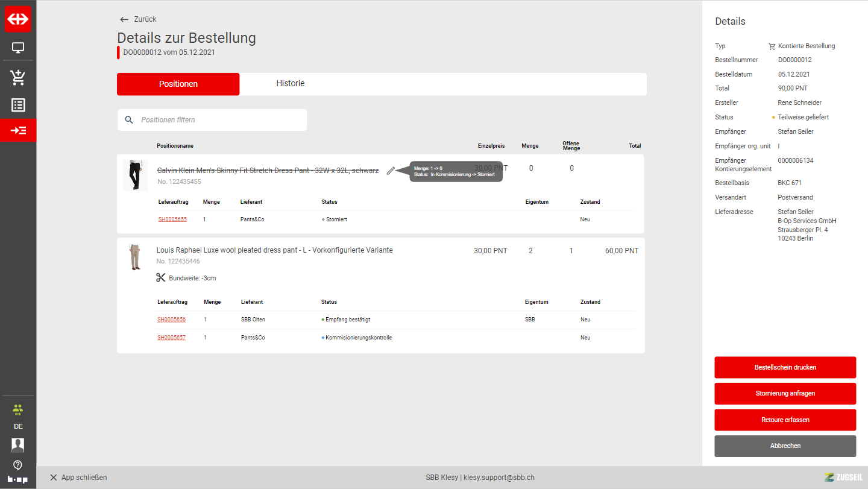868x489 pixels.
Task: Click the Bestellschein drucken button
Action: coord(785,367)
